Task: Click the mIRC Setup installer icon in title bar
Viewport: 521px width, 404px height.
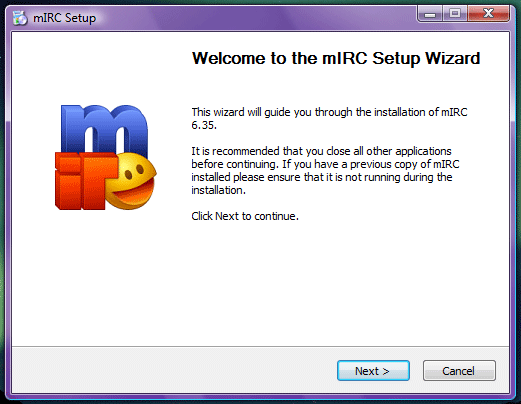Action: pos(20,18)
